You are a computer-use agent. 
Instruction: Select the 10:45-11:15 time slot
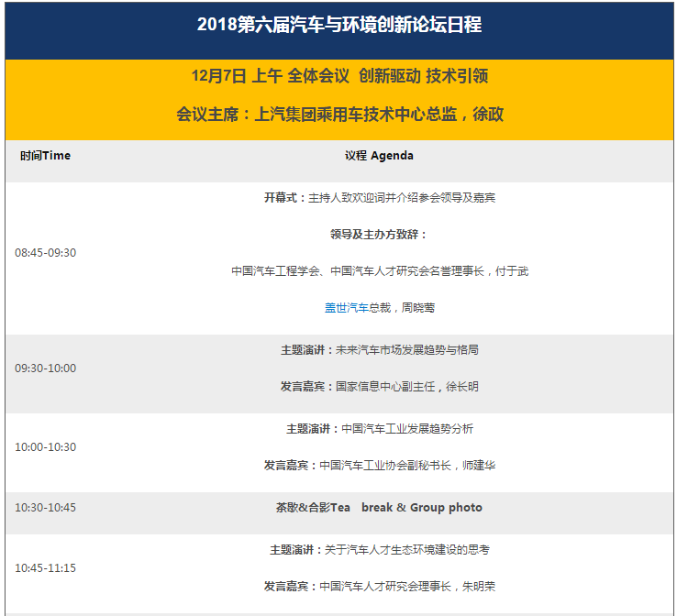pyautogui.click(x=45, y=568)
